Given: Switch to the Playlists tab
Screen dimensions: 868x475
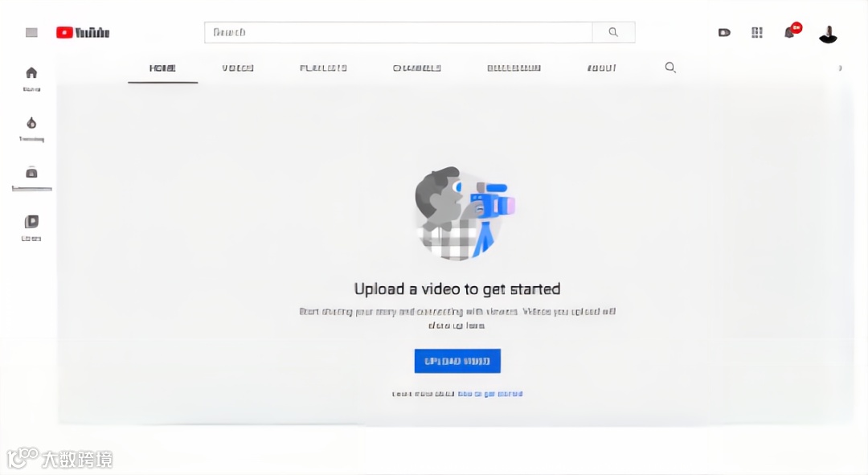Looking at the screenshot, I should pyautogui.click(x=323, y=68).
